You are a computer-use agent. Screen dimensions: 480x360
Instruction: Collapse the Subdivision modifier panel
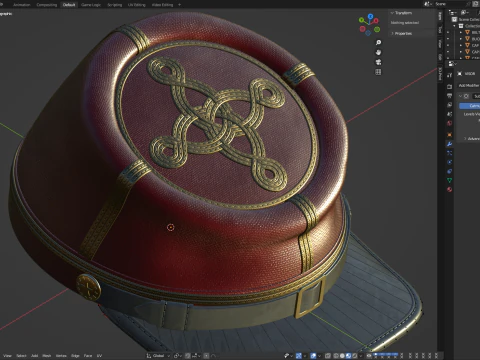(x=461, y=96)
